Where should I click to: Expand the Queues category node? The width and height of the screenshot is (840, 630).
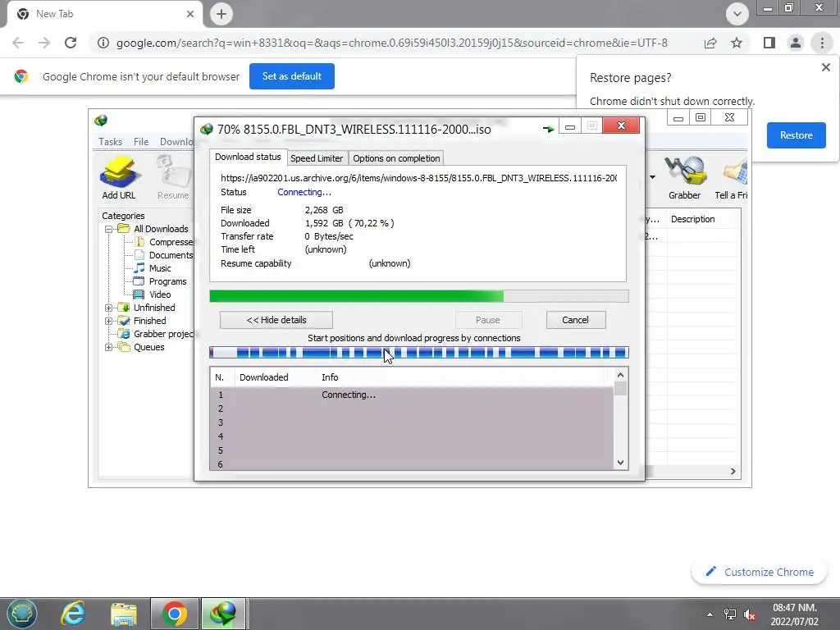109,347
